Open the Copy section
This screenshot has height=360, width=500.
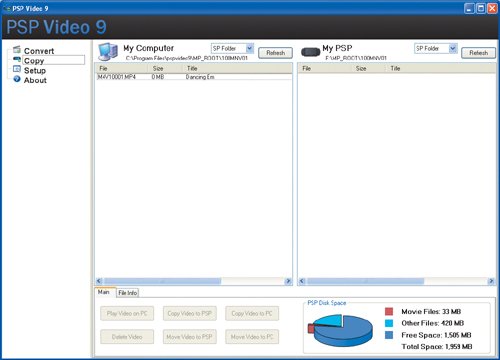(34, 61)
